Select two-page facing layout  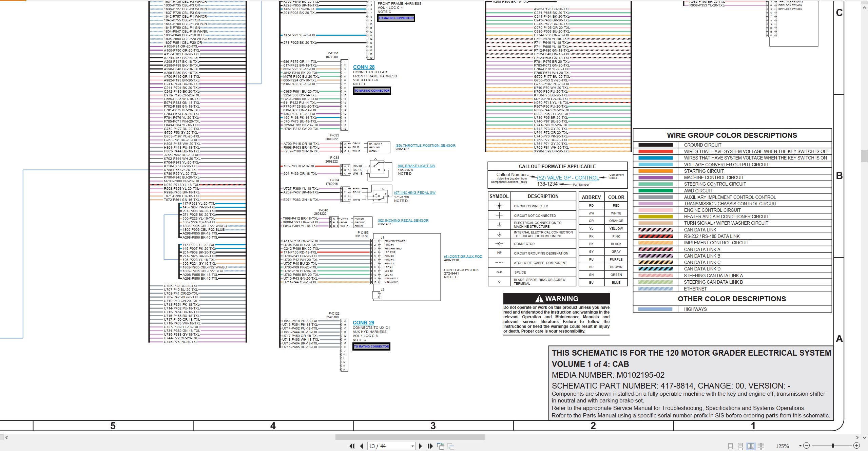(751, 446)
